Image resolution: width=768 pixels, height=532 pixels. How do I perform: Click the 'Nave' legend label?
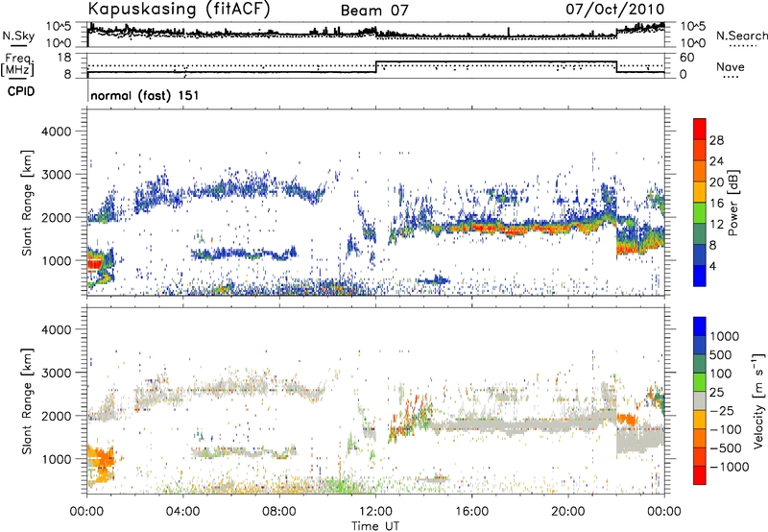tap(731, 66)
